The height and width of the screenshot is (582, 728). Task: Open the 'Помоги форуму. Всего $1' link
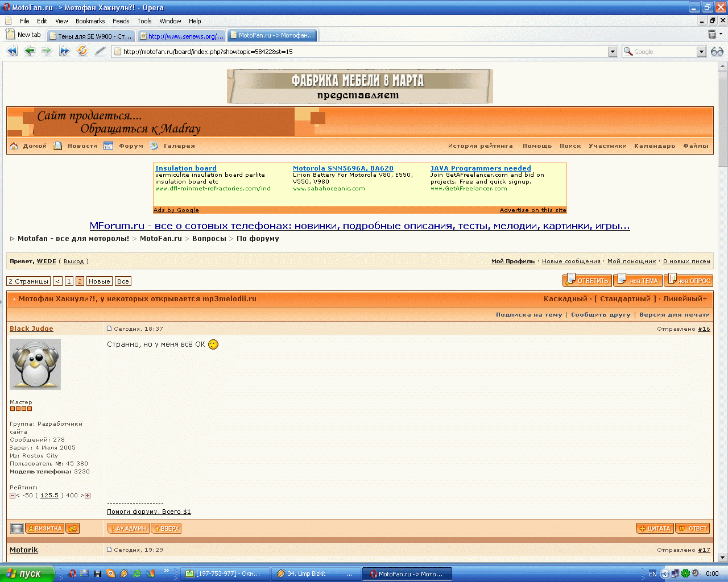pos(149,512)
